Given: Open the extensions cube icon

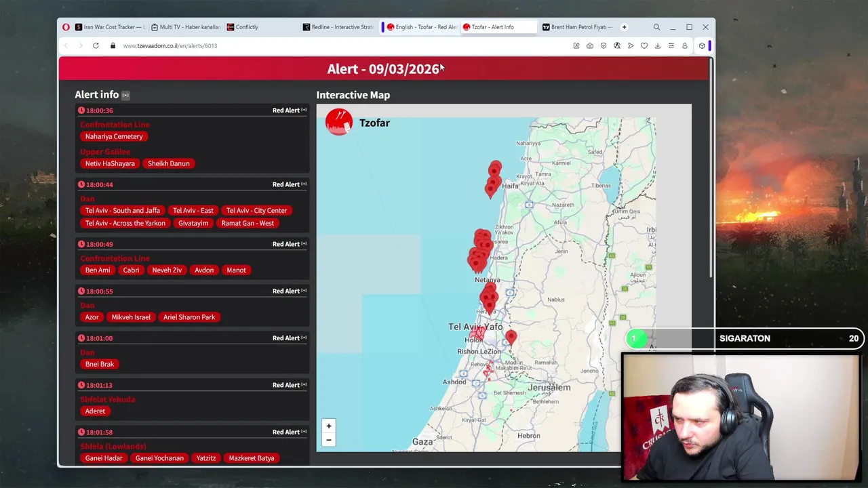Looking at the screenshot, I should 702,45.
